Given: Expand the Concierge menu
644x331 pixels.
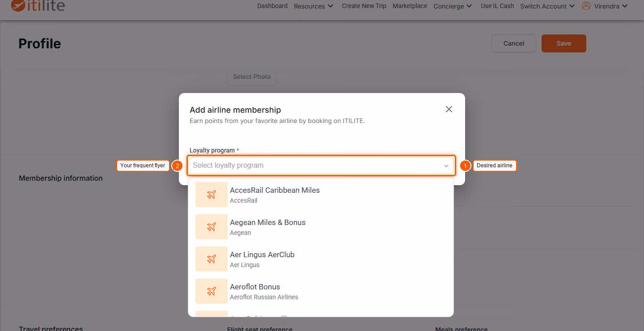Looking at the screenshot, I should click(453, 6).
